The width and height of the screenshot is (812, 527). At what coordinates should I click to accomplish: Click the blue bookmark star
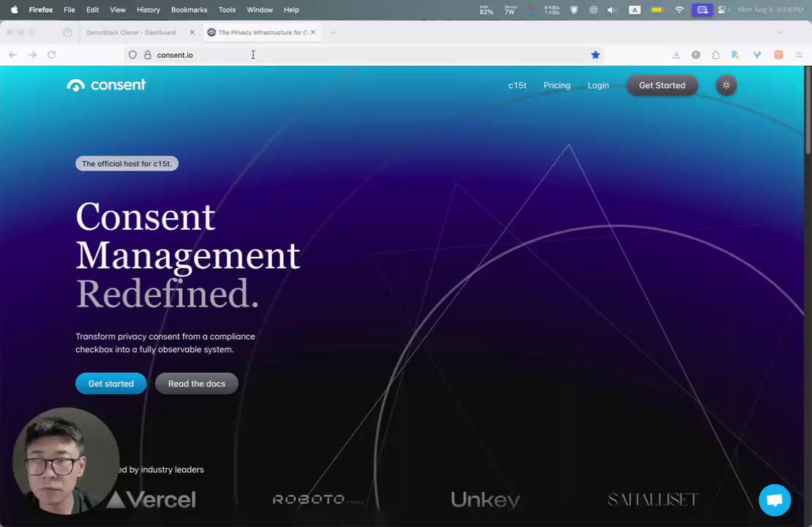coord(595,55)
